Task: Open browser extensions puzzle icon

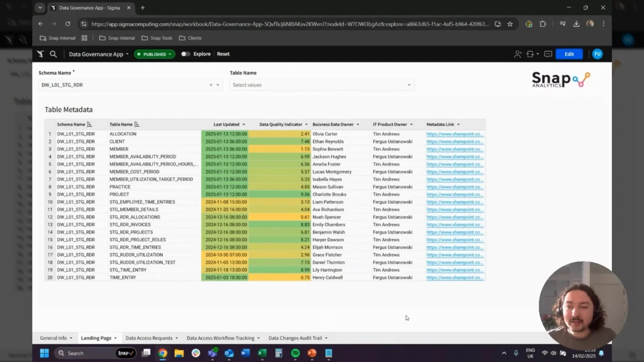Action: click(x=543, y=24)
